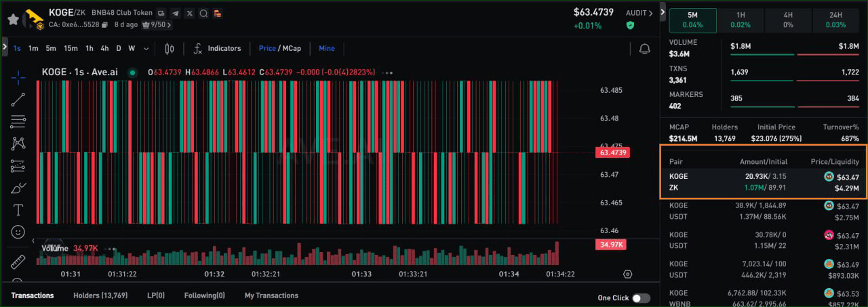Select the 4h chart timeframe
The image size is (868, 307).
104,48
